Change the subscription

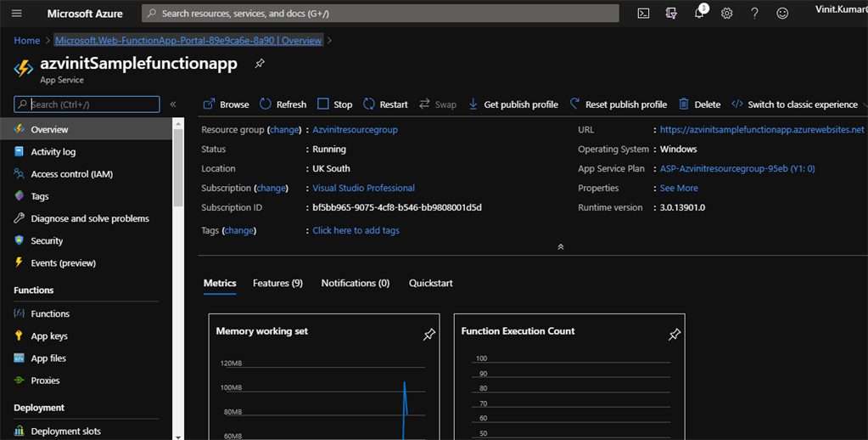coord(272,188)
